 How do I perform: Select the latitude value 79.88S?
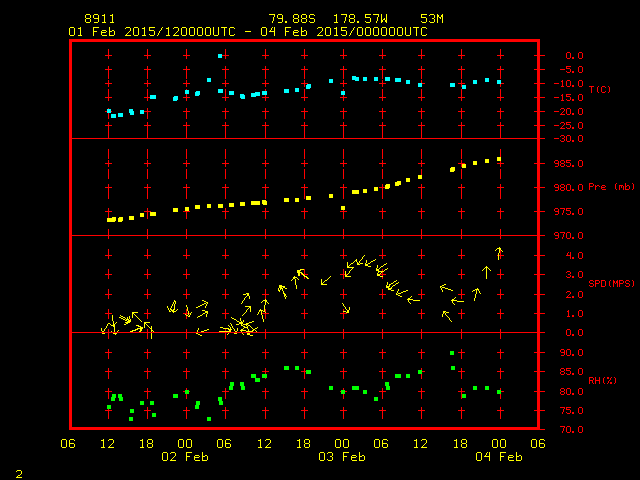tap(289, 19)
